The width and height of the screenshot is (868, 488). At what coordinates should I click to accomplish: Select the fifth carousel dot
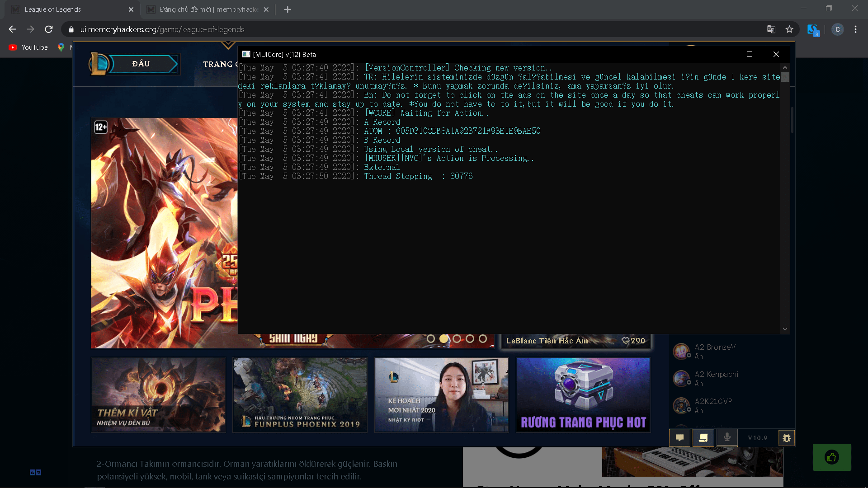(483, 339)
